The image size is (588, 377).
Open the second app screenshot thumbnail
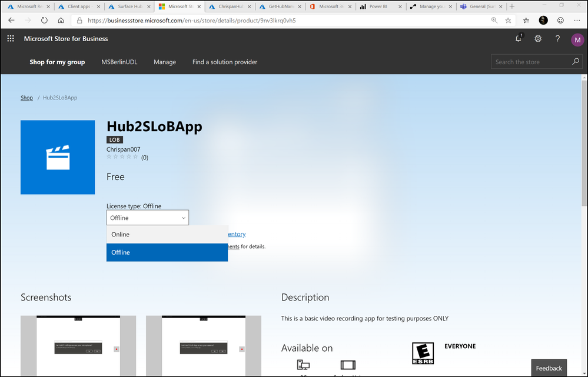coord(204,346)
